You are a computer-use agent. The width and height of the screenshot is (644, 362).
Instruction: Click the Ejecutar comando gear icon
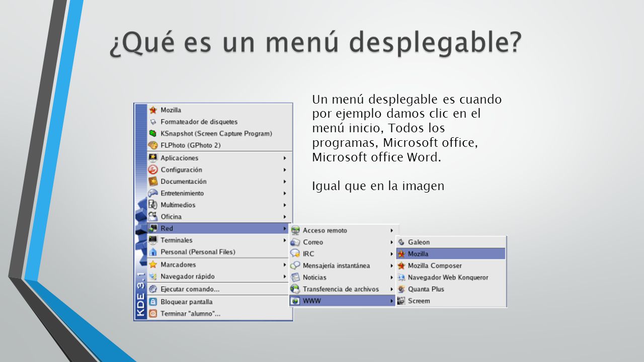tap(153, 289)
